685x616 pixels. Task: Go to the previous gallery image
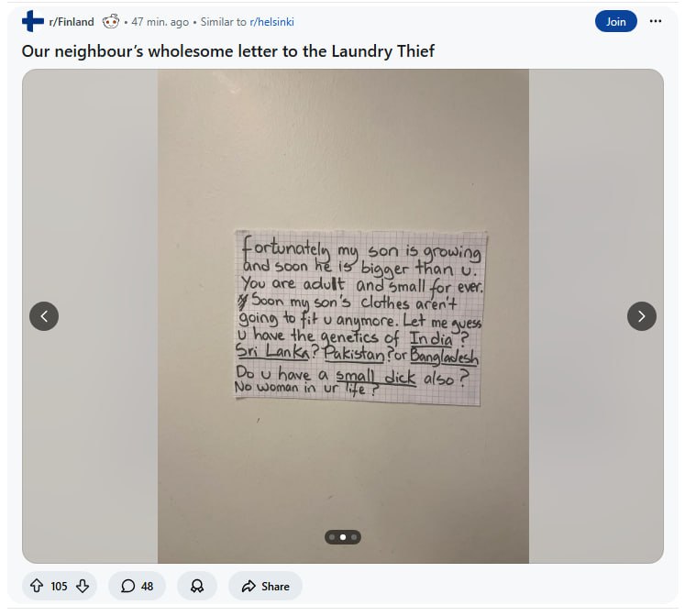tap(44, 316)
